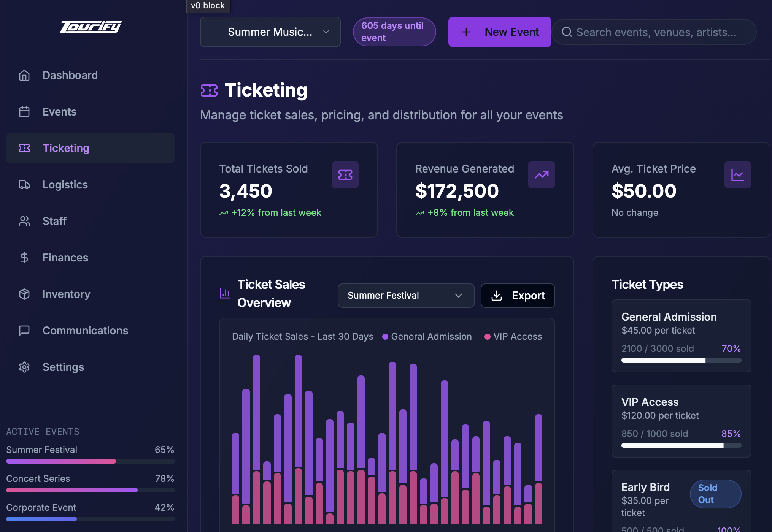The image size is (772, 532).
Task: Click the v0 block label
Action: coord(208,6)
